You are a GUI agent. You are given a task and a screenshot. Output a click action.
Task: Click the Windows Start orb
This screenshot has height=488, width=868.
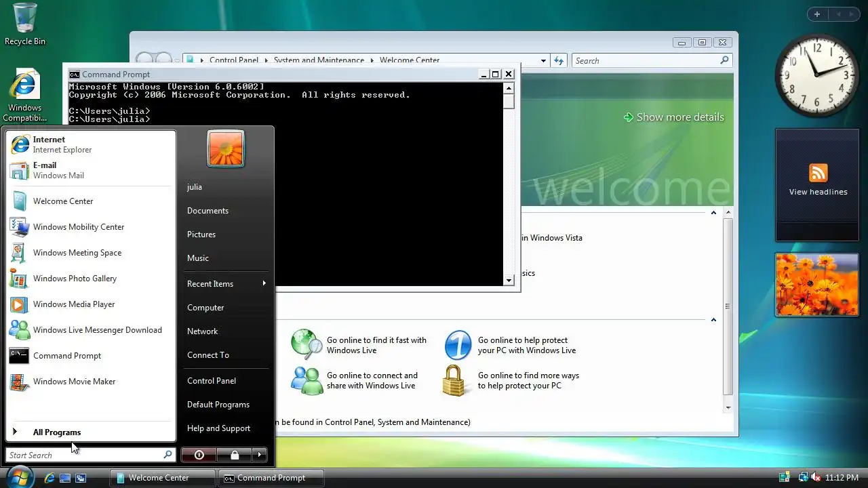point(19,476)
